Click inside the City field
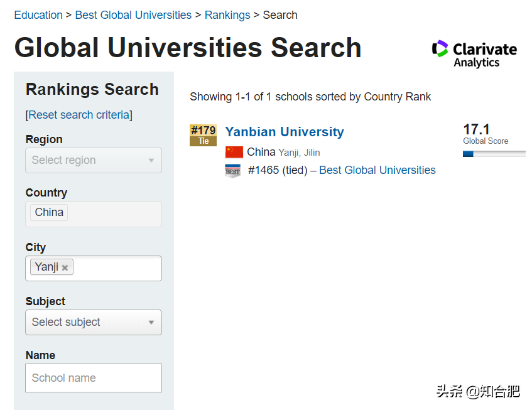Image resolution: width=532 pixels, height=410 pixels. pyautogui.click(x=116, y=268)
